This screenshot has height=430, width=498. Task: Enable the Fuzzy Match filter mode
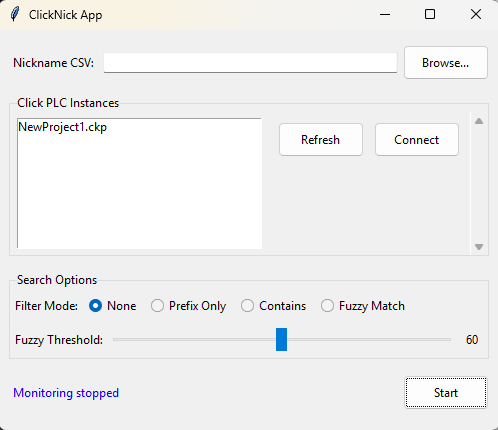[x=363, y=306]
